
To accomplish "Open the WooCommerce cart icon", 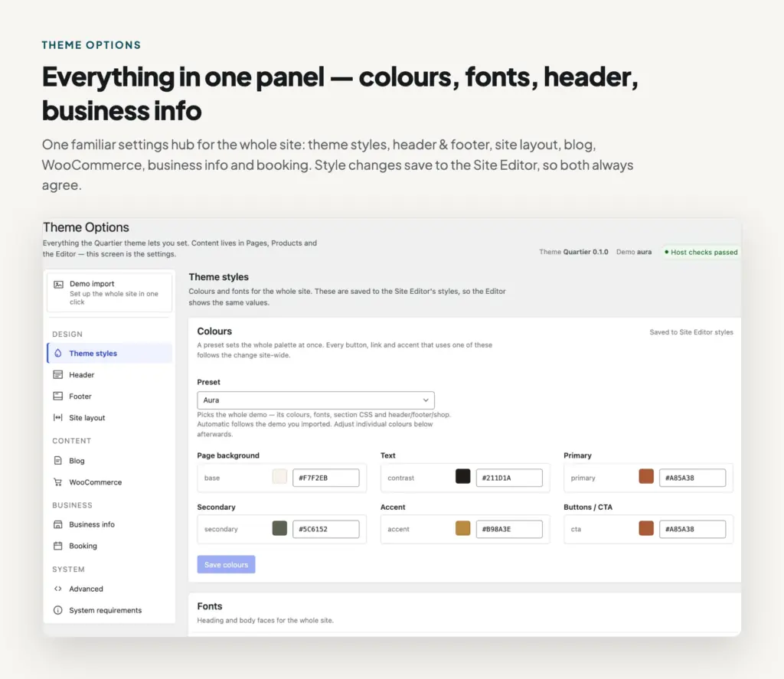I will [x=58, y=482].
